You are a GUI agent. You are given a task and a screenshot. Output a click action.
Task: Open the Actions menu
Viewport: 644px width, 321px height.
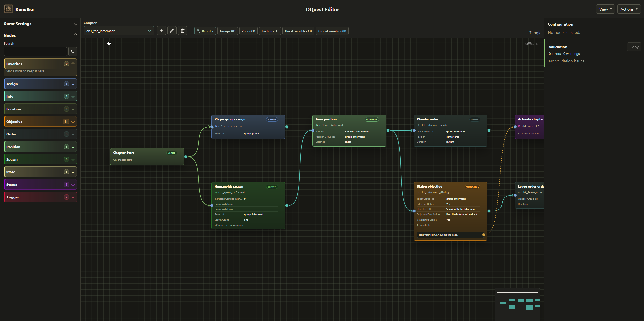[x=629, y=9]
